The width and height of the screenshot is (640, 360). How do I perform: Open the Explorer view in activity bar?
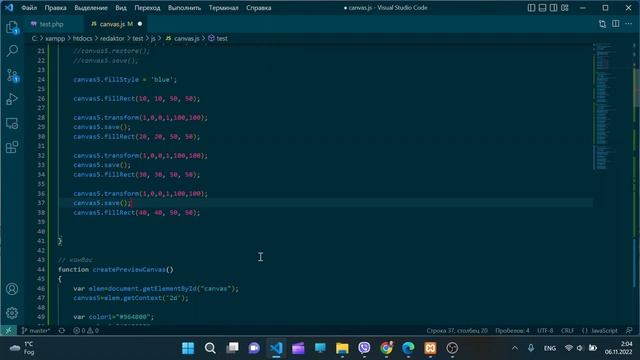pos(12,27)
